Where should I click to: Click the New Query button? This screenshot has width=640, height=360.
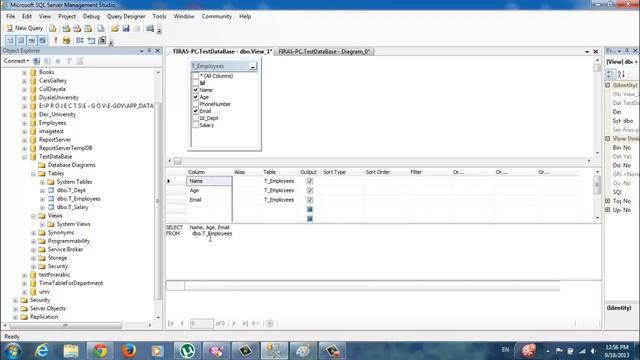click(24, 28)
